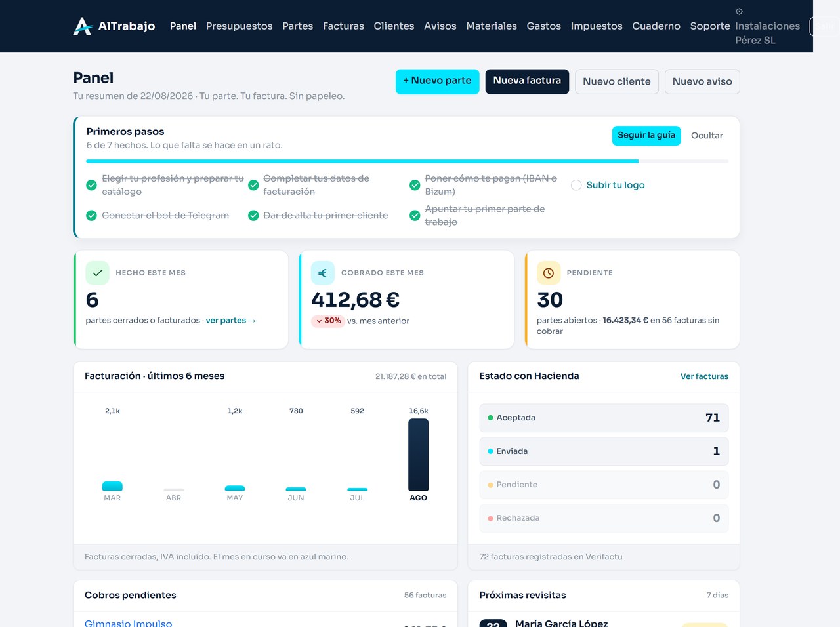
Task: Click the euro icon in Cobrado este mes
Action: pyautogui.click(x=323, y=273)
